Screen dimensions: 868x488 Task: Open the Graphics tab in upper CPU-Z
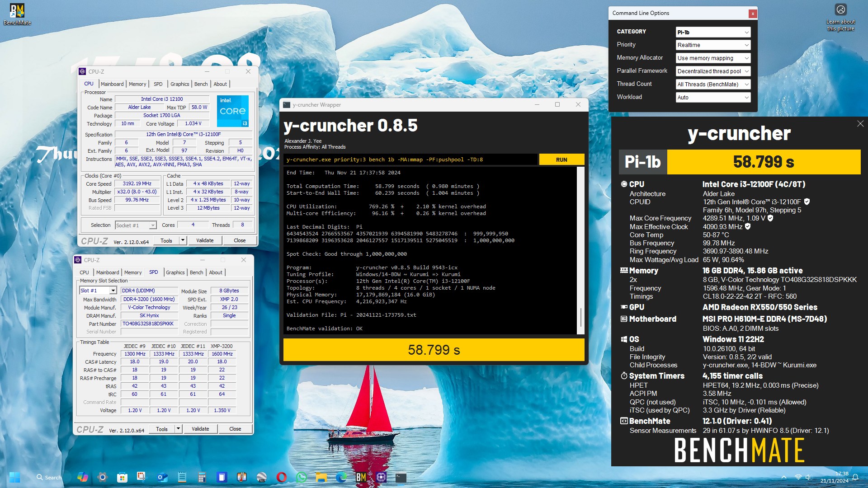[180, 84]
